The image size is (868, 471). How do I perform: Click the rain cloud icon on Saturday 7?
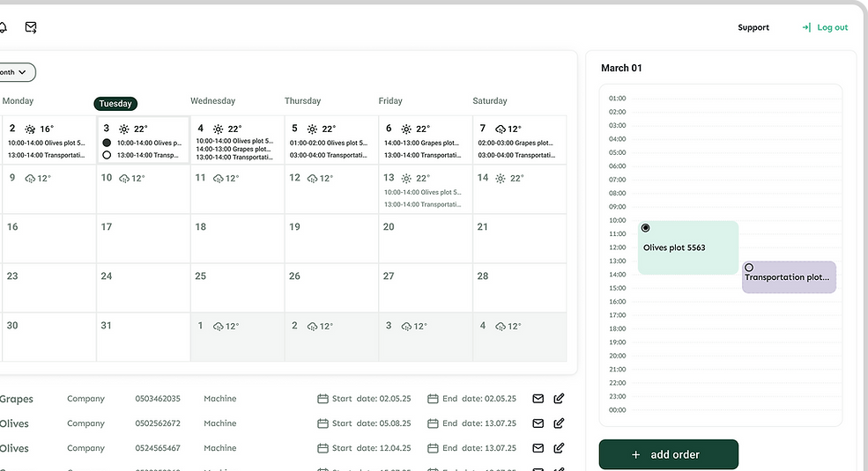(x=501, y=129)
